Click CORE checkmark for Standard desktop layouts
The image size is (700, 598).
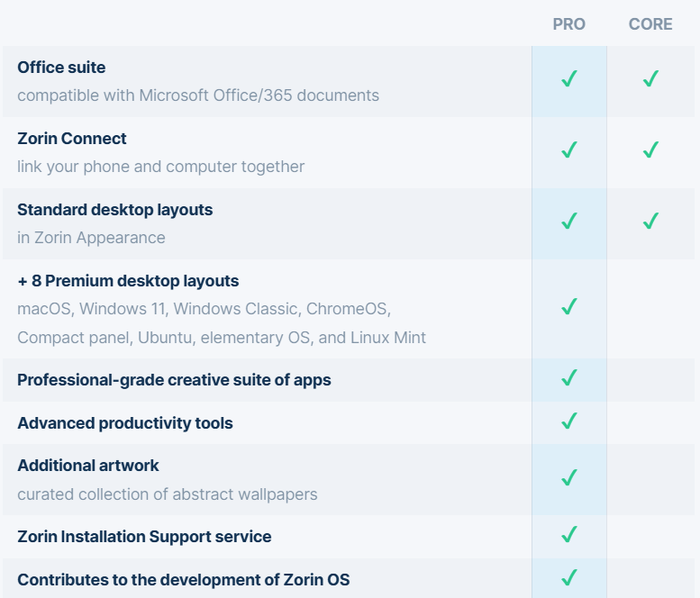point(650,221)
